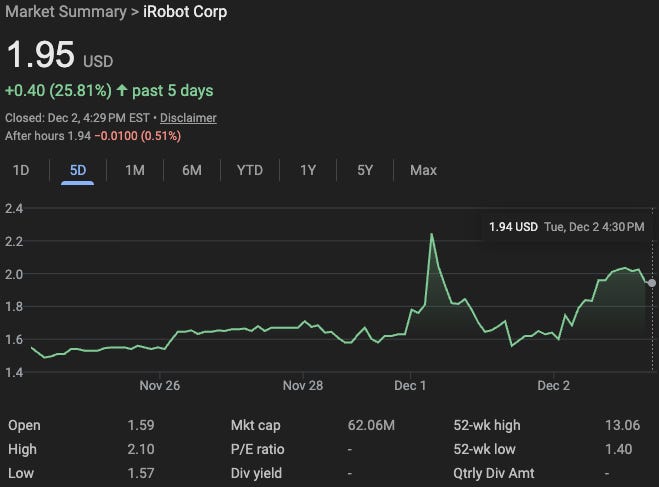Show the Max range chart
The height and width of the screenshot is (487, 659).
click(423, 170)
